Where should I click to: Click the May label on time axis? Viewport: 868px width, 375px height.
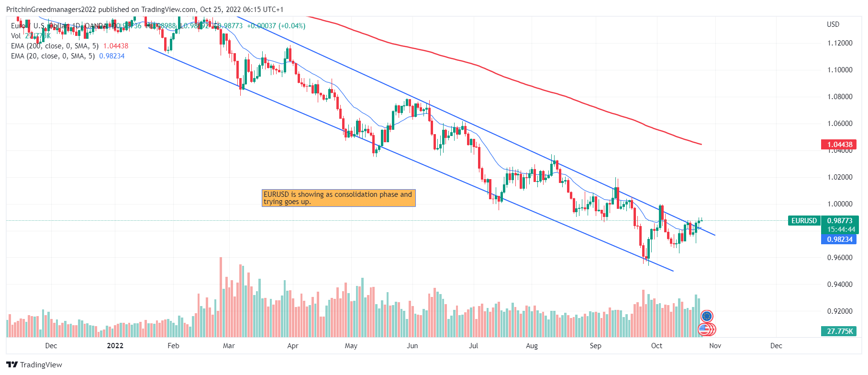tap(351, 346)
